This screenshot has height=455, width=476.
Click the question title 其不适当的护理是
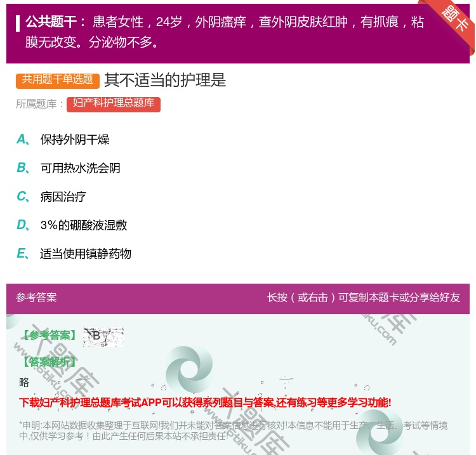165,80
